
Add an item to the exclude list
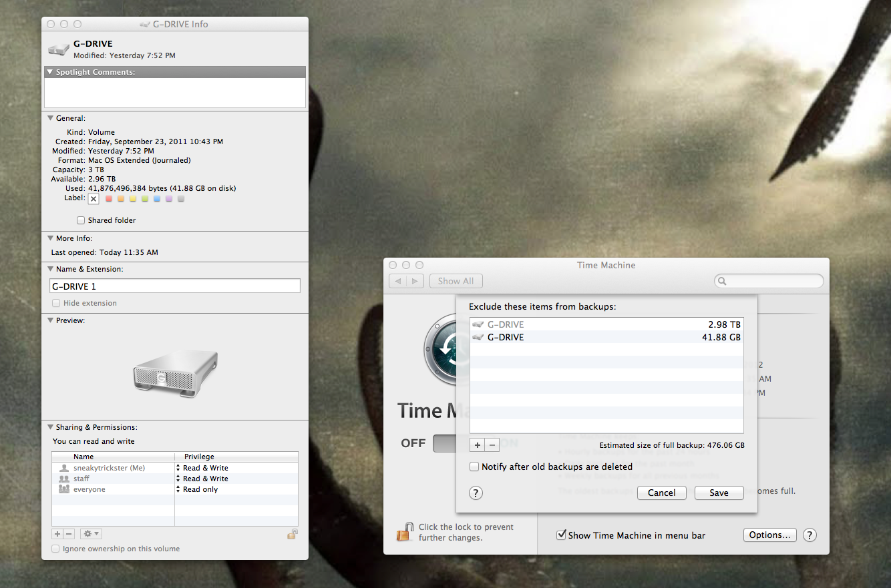click(478, 445)
